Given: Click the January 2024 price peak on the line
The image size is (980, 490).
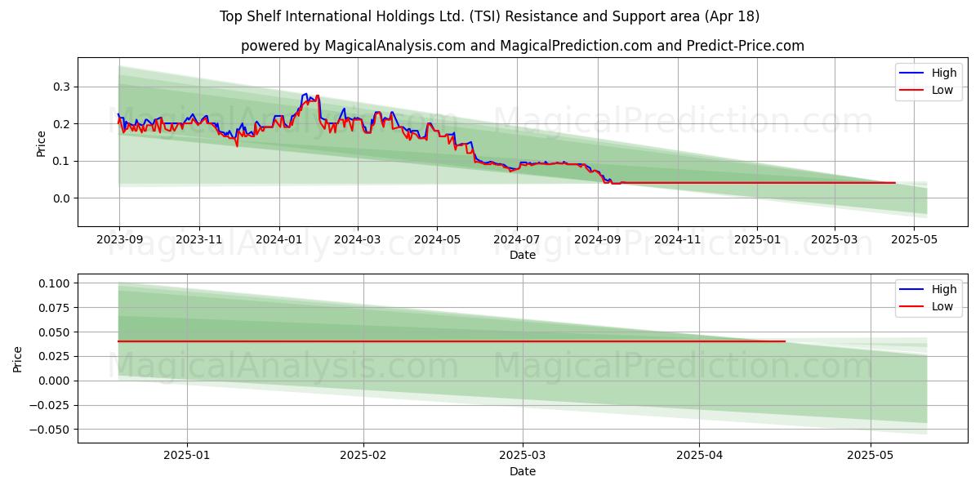Looking at the screenshot, I should tap(305, 94).
